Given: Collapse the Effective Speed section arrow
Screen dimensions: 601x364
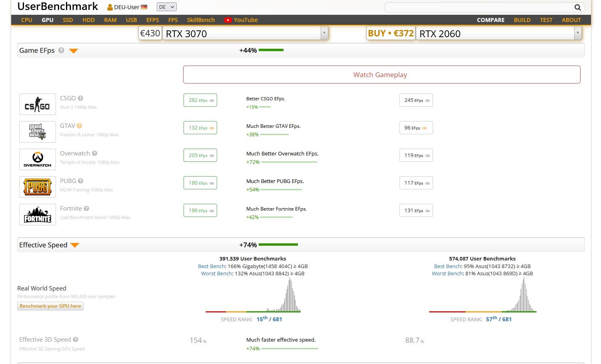Looking at the screenshot, I should click(75, 245).
